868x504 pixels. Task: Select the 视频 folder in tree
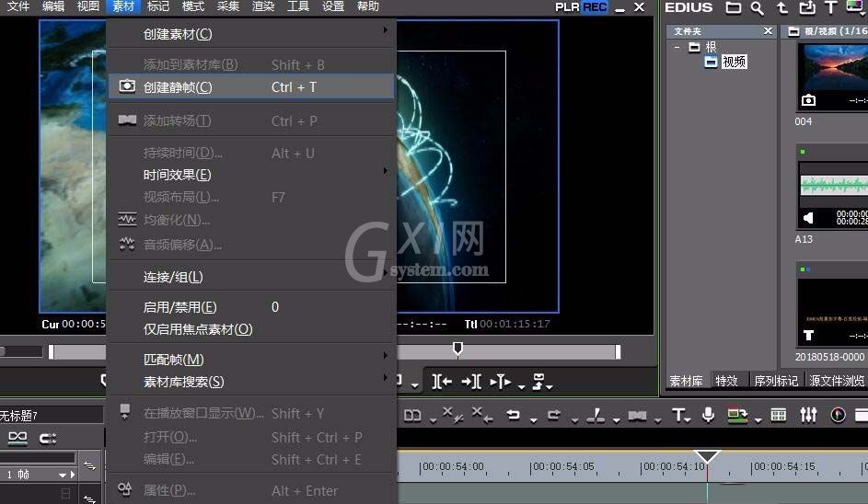click(x=734, y=62)
